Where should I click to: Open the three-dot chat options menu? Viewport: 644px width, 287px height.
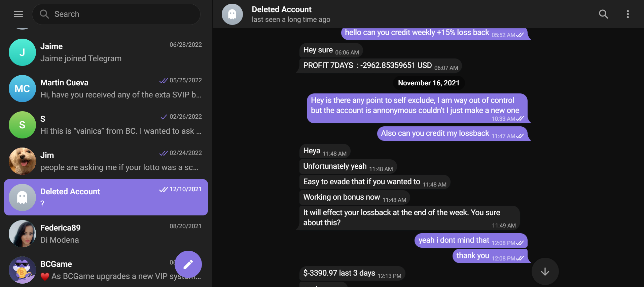pyautogui.click(x=628, y=14)
